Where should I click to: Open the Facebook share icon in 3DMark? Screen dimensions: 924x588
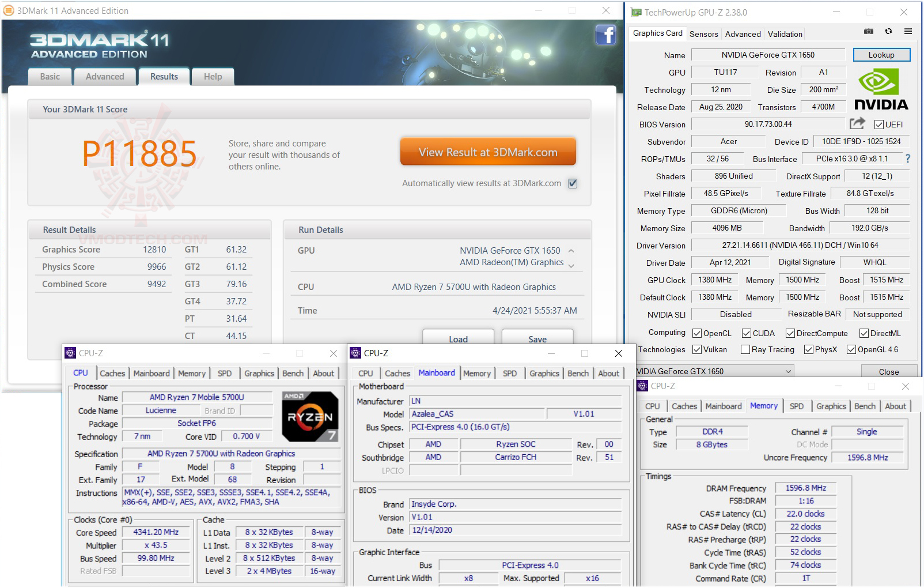[x=605, y=35]
